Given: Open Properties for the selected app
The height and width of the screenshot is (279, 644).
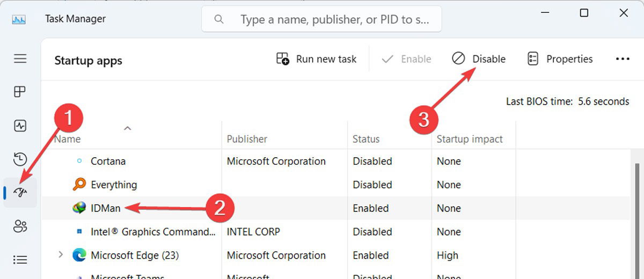Looking at the screenshot, I should [560, 59].
